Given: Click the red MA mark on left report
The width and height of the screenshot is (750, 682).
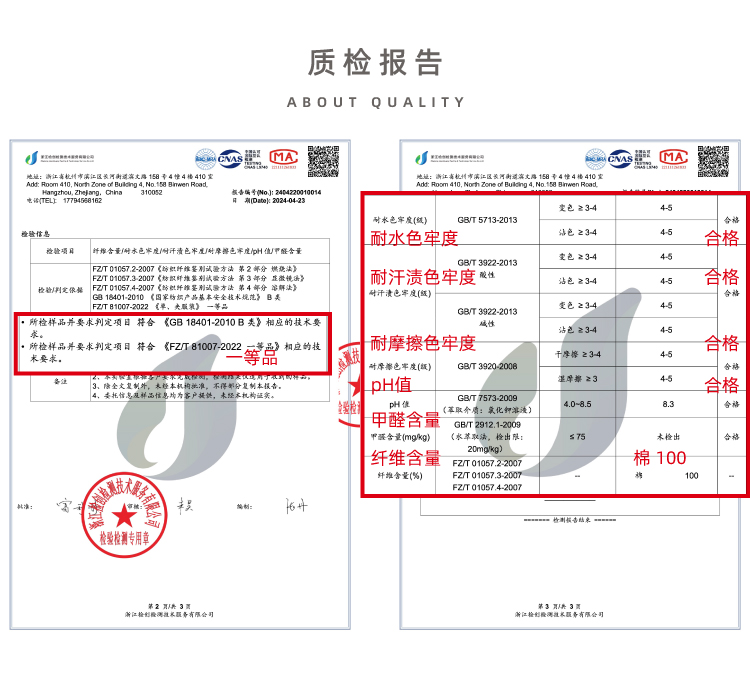Looking at the screenshot, I should [284, 157].
